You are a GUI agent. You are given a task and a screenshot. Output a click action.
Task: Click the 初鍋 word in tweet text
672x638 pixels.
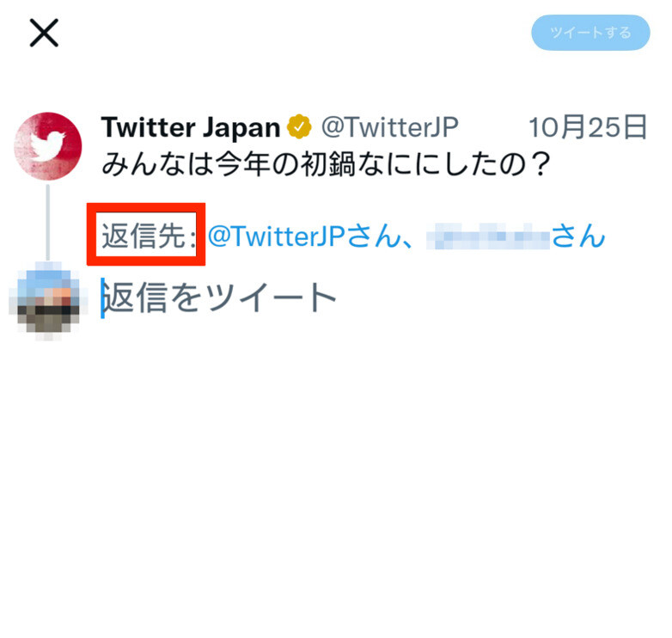coord(328,164)
